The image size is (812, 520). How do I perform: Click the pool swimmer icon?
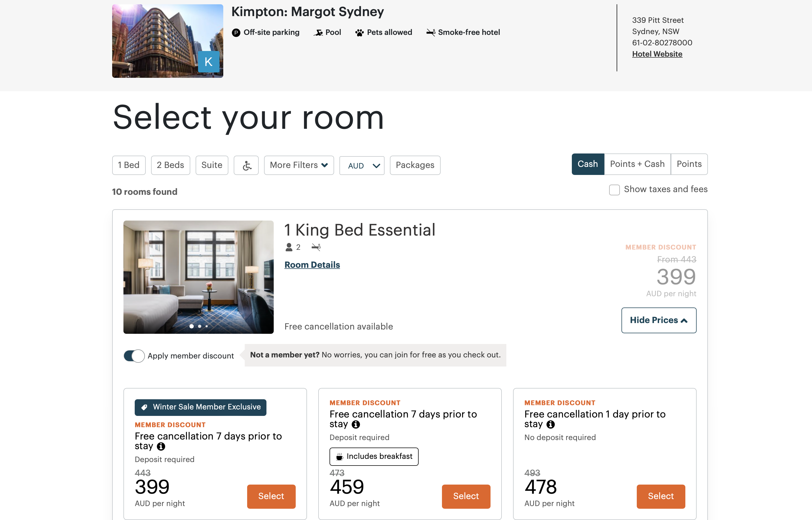tap(318, 33)
